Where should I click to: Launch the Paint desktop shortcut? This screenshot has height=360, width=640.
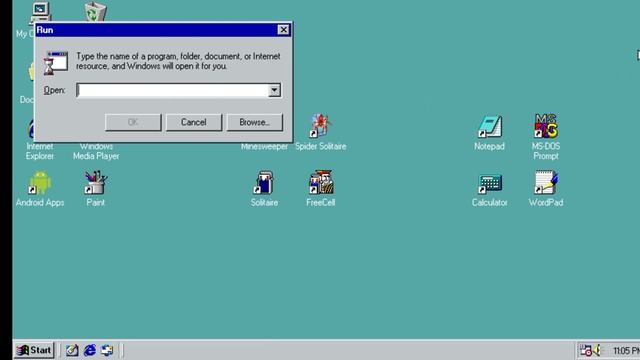96,183
